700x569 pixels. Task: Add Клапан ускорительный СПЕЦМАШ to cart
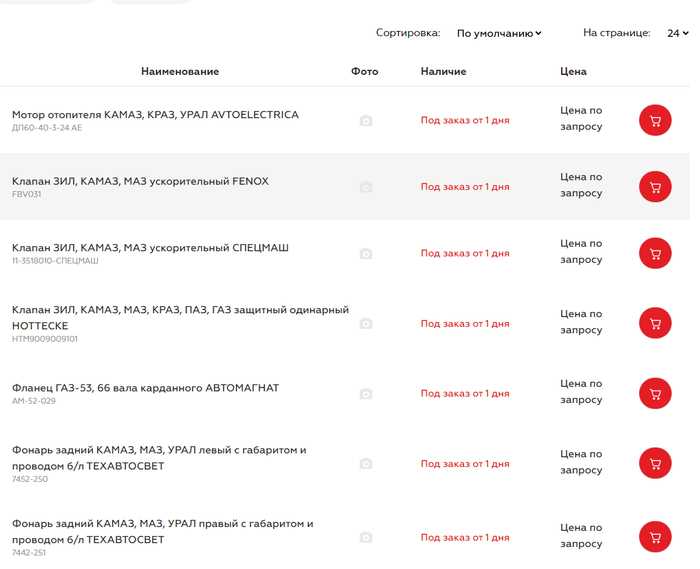(655, 253)
